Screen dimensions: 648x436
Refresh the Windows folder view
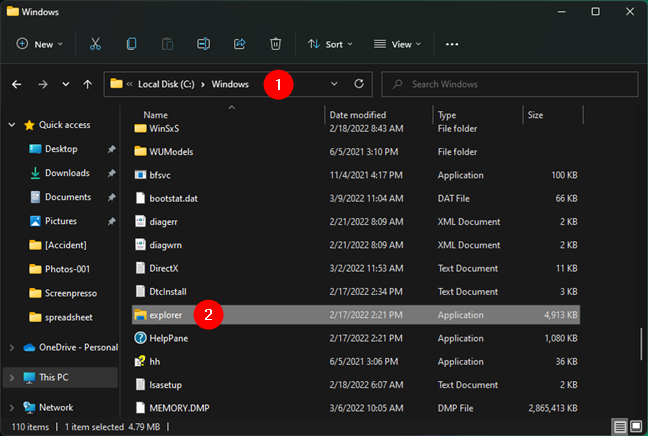(x=359, y=84)
